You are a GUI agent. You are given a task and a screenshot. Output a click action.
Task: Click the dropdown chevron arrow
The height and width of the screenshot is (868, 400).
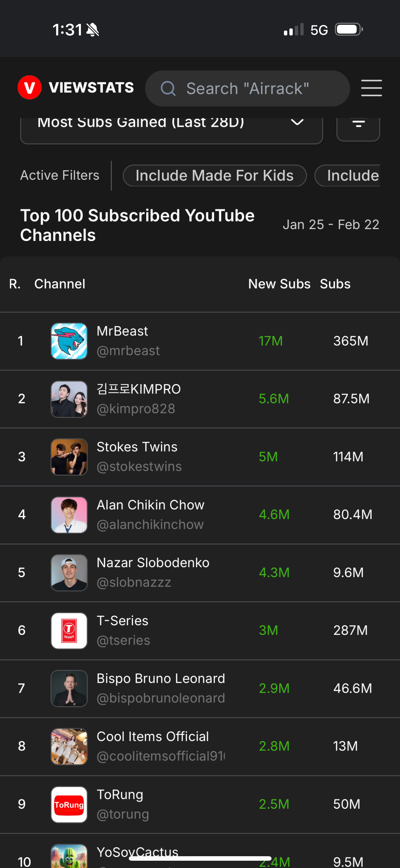click(297, 122)
